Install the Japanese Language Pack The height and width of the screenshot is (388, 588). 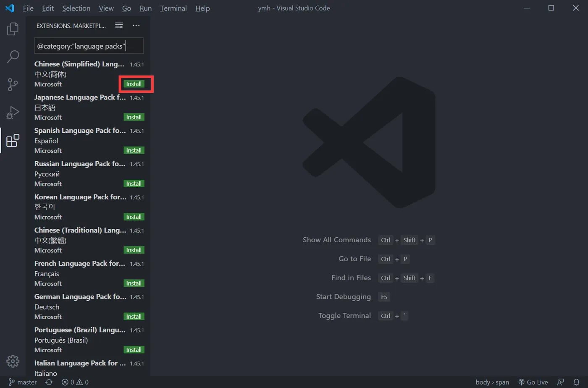[134, 117]
